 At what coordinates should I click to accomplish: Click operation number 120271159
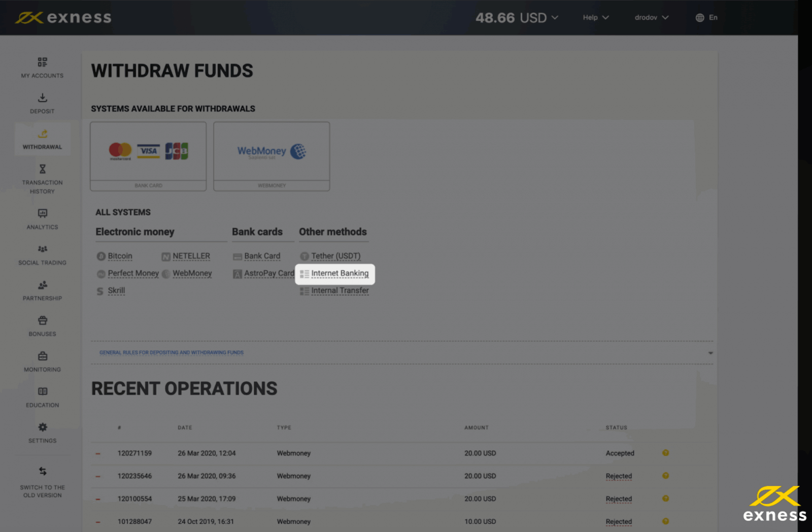134,453
